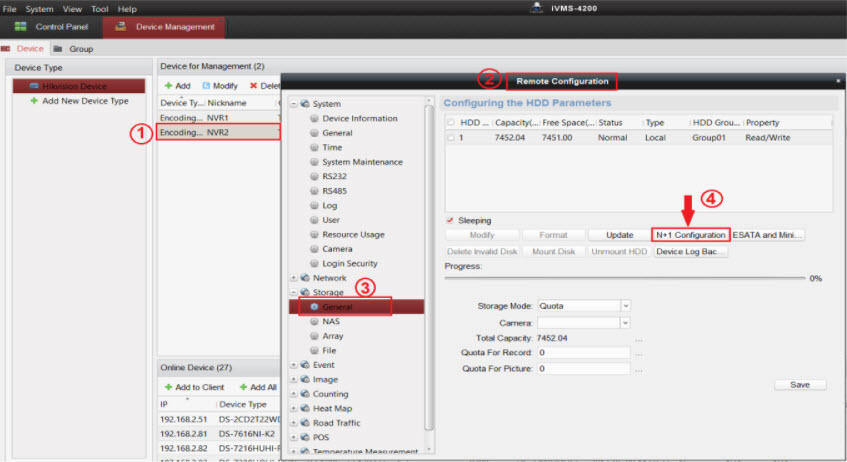Open the Group folder icon tab
The height and width of the screenshot is (462, 847).
tap(58, 48)
